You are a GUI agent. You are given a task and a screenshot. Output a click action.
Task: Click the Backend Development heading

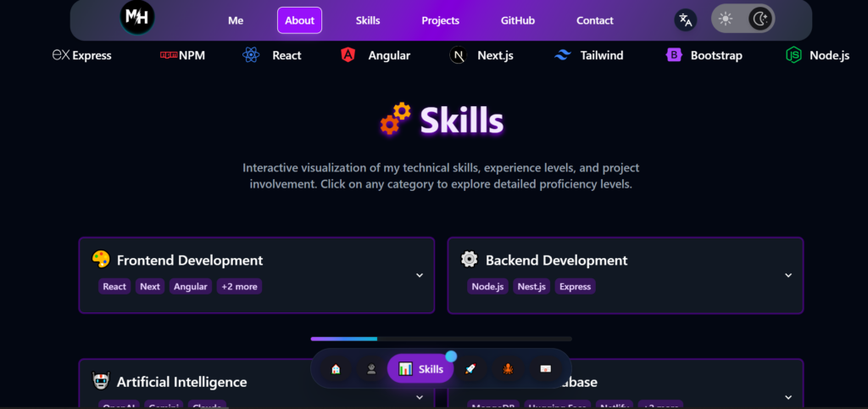point(557,260)
